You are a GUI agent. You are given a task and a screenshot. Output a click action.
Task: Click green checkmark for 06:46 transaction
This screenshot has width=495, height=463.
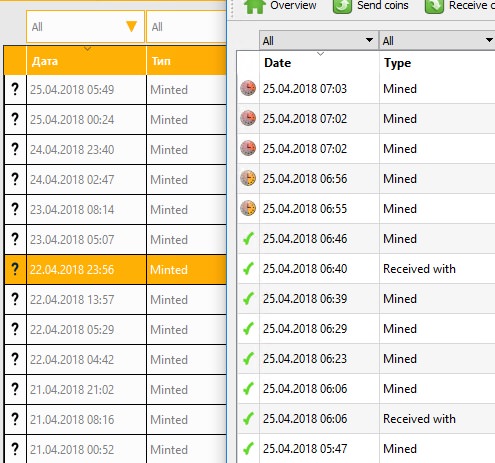[248, 238]
